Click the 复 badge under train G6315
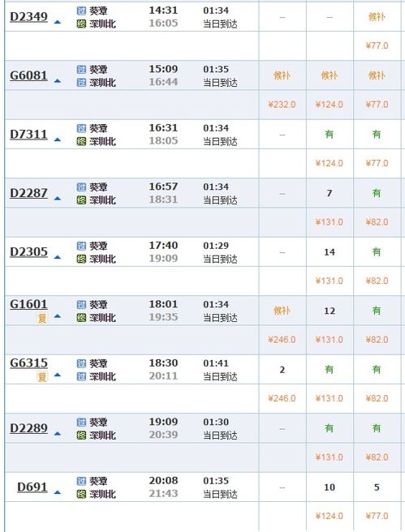 (42, 377)
